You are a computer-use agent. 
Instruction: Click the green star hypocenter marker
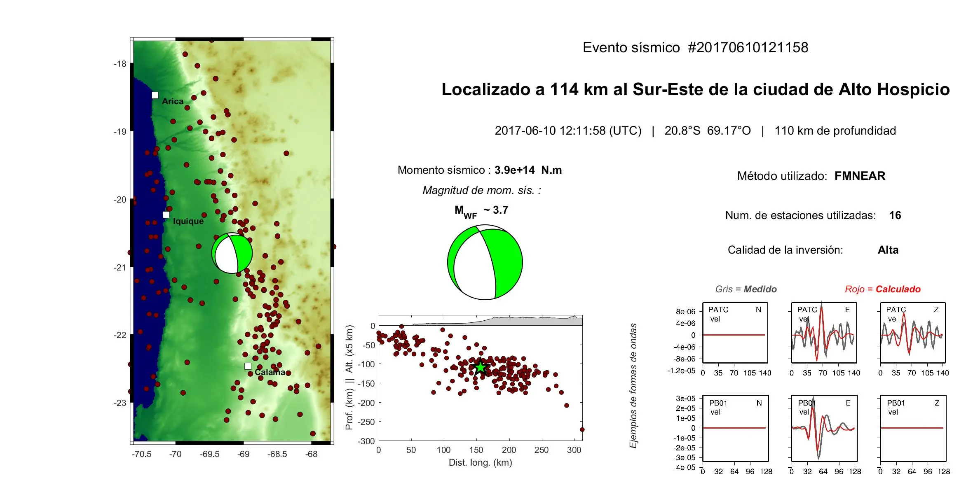(481, 367)
